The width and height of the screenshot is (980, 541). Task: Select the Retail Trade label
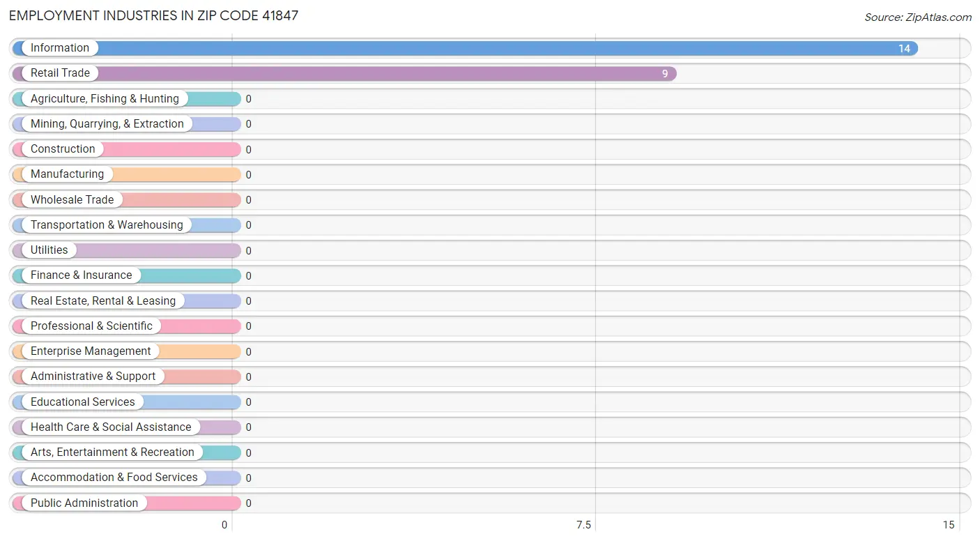pos(60,73)
